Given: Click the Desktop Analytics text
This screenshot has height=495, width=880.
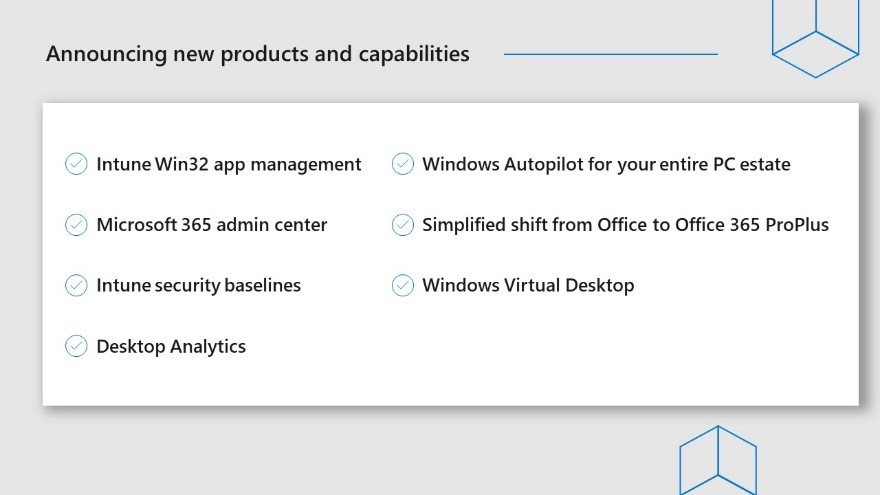Looking at the screenshot, I should click(x=171, y=347).
